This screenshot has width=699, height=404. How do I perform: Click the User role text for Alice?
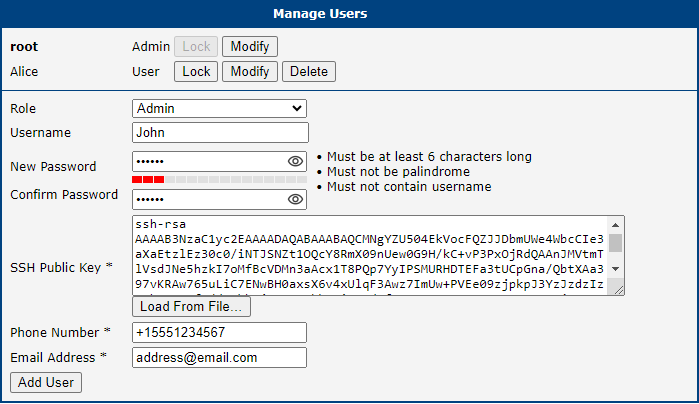146,71
